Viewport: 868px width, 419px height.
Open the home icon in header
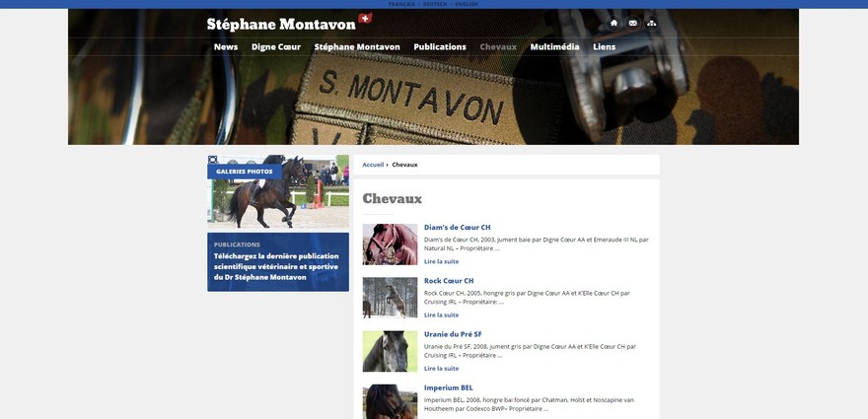[x=614, y=24]
